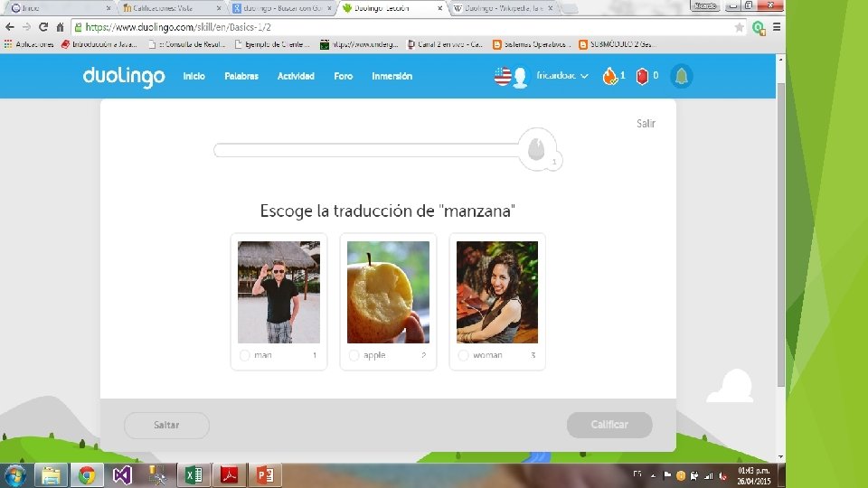Click the man photo thumbnail
868x488 pixels.
(x=278, y=292)
